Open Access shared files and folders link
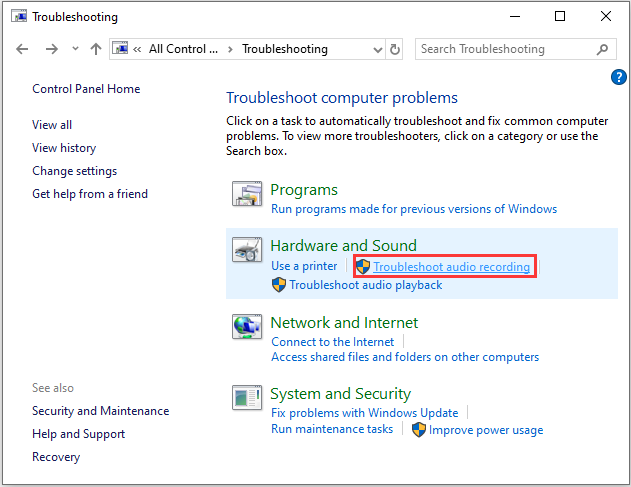 pos(405,357)
